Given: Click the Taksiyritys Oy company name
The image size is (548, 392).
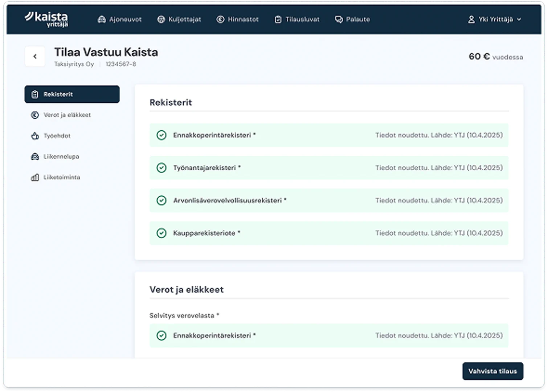Looking at the screenshot, I should pyautogui.click(x=74, y=64).
